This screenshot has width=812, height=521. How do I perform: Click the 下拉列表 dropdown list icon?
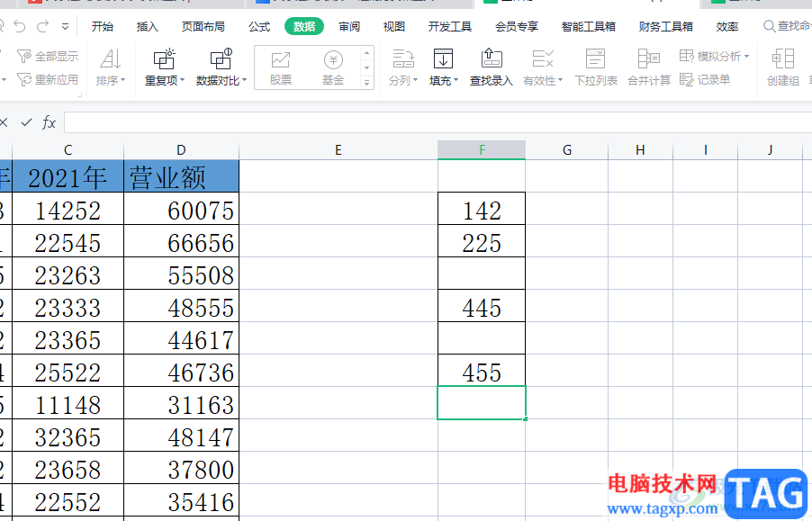(x=596, y=67)
